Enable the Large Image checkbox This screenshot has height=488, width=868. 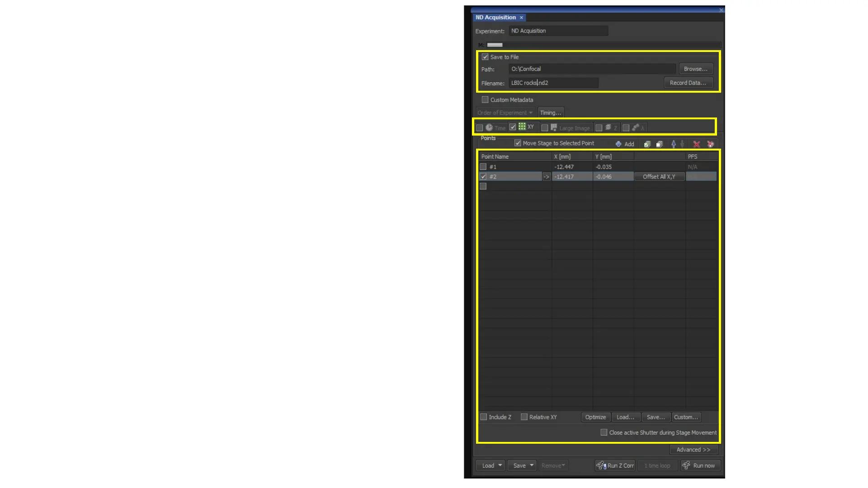pyautogui.click(x=545, y=128)
